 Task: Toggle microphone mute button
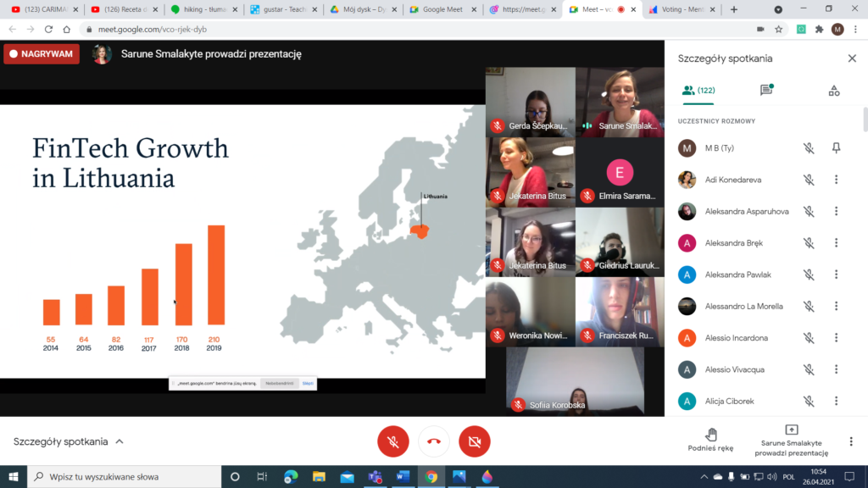coord(392,441)
